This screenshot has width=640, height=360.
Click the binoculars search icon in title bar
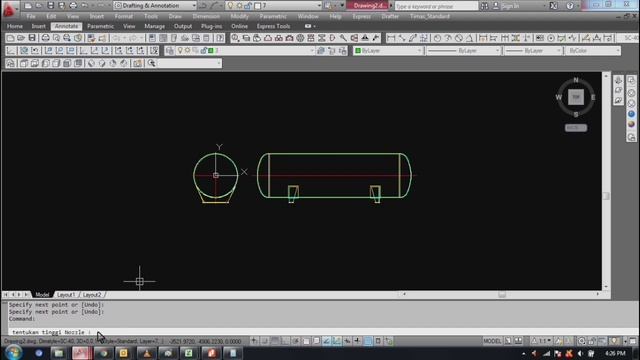(x=484, y=6)
